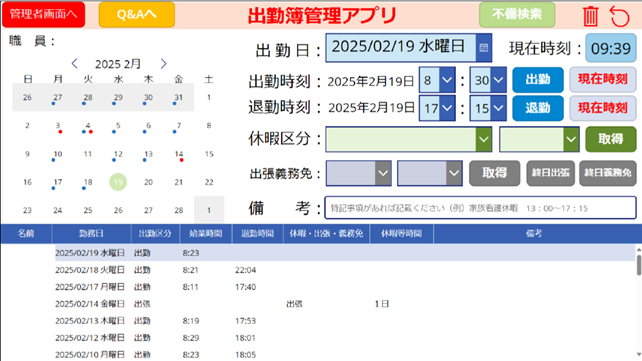
Task: Select February 20 in the calendar
Action: pyautogui.click(x=148, y=182)
